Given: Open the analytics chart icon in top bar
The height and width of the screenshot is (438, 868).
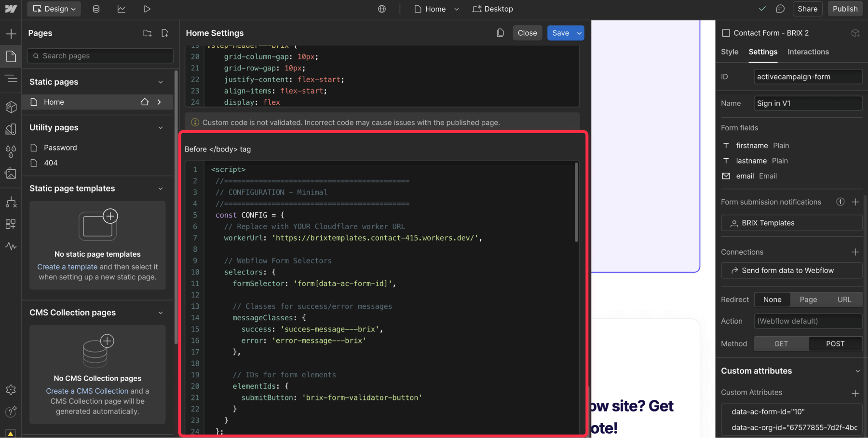Looking at the screenshot, I should pyautogui.click(x=122, y=9).
